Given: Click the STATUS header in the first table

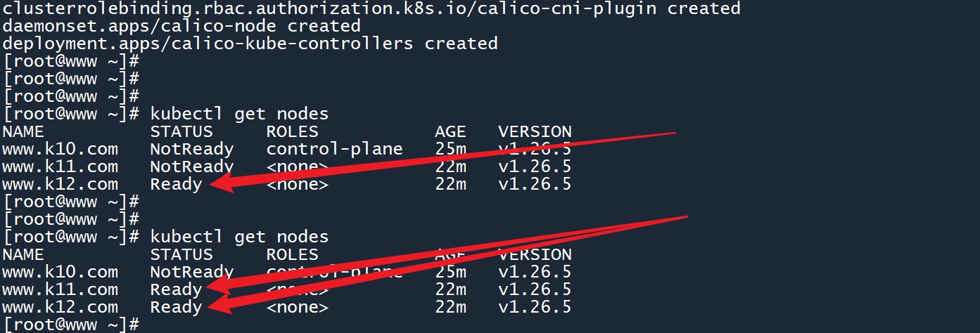Looking at the screenshot, I should (181, 131).
